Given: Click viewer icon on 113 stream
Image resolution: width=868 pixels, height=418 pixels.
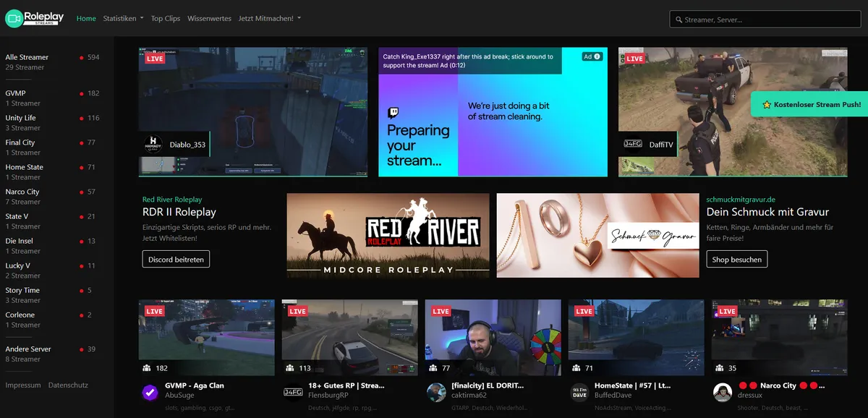Looking at the screenshot, I should 290,368.
